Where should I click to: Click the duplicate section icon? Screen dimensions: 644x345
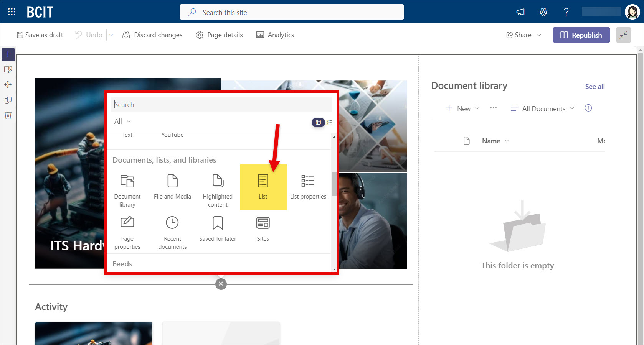pos(8,100)
